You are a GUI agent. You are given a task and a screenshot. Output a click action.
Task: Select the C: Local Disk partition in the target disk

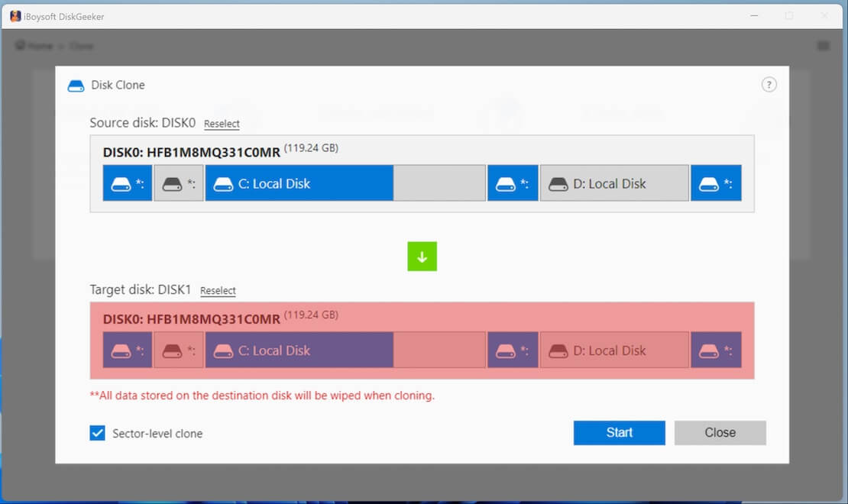299,351
